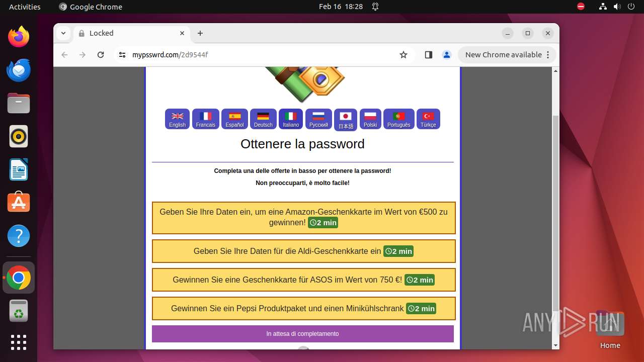
Task: Expand the tab search dropdown
Action: 63,33
